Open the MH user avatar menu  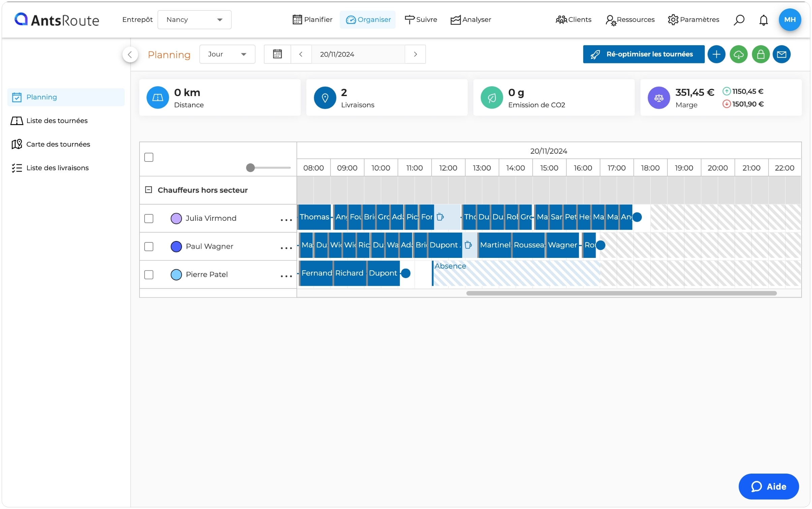pos(789,20)
